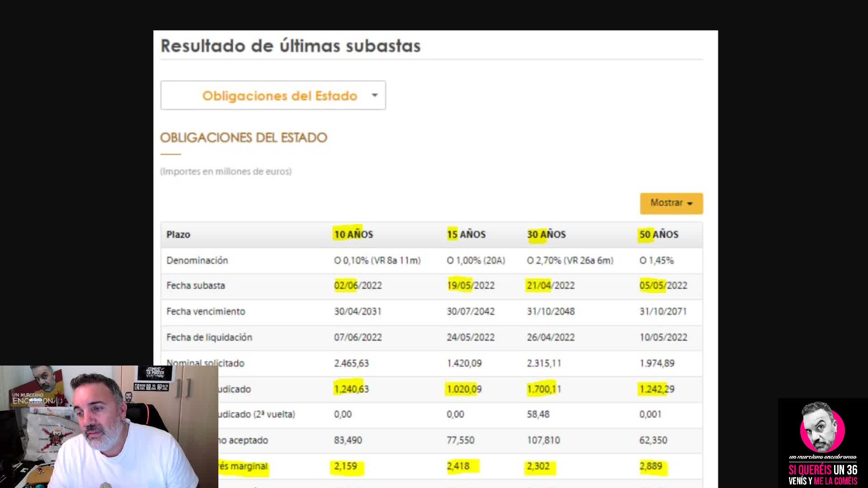Open the Obligaciones del Estado dropdown
This screenshot has height=488, width=868.
tap(273, 95)
